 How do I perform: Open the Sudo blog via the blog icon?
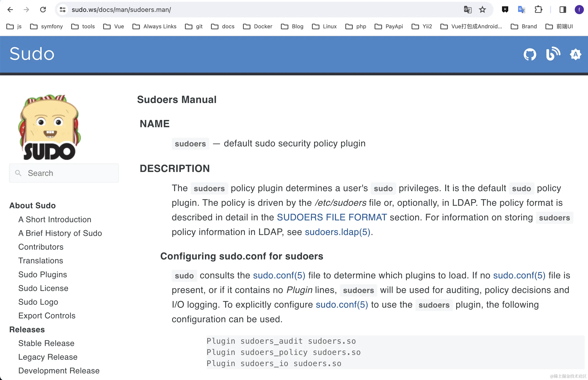pos(553,54)
